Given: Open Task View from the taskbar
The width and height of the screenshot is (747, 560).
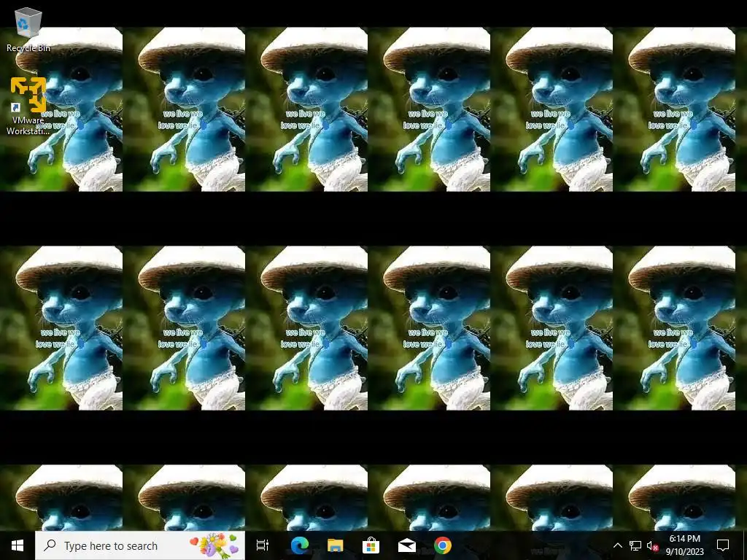Looking at the screenshot, I should pos(263,545).
